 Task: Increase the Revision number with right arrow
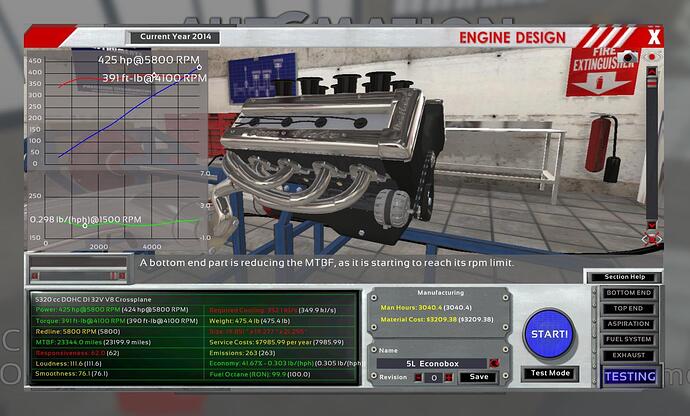(x=448, y=377)
